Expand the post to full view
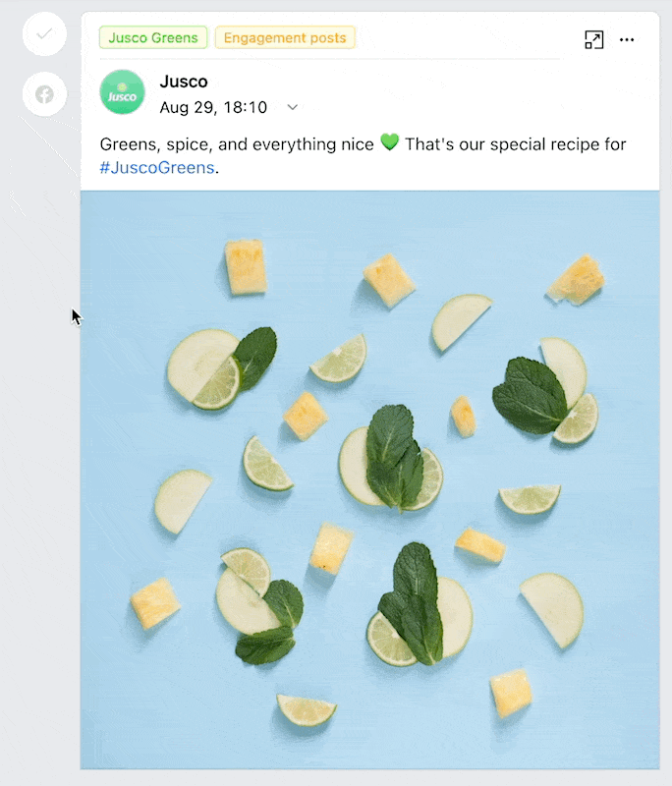The height and width of the screenshot is (786, 672). (x=593, y=39)
